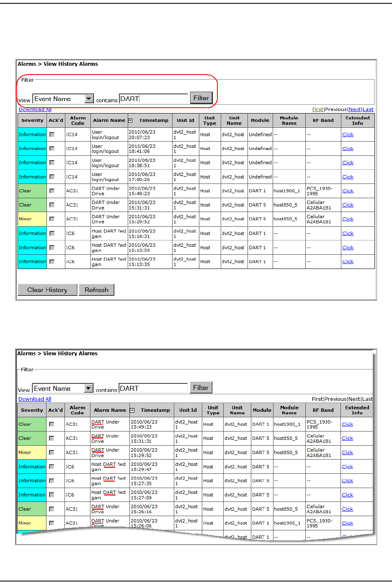This screenshot has width=392, height=584.
Task: Go to Last page in upper screenshot
Action: coord(368,109)
